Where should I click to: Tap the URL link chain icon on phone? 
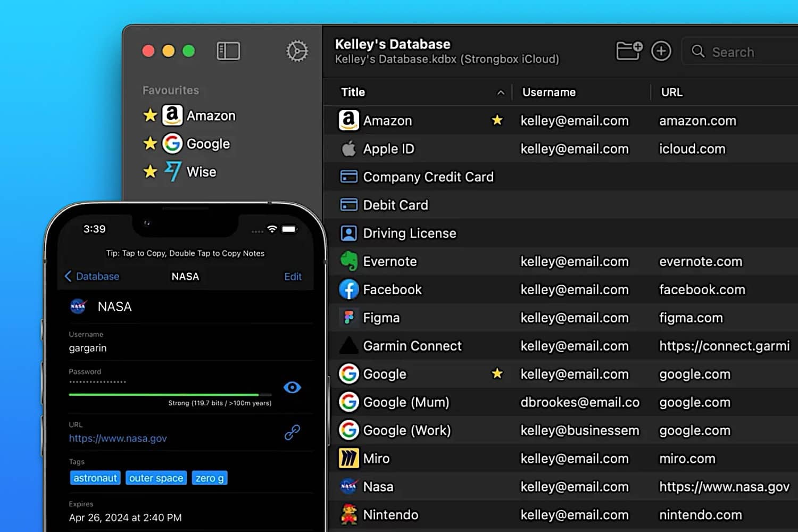point(292,432)
